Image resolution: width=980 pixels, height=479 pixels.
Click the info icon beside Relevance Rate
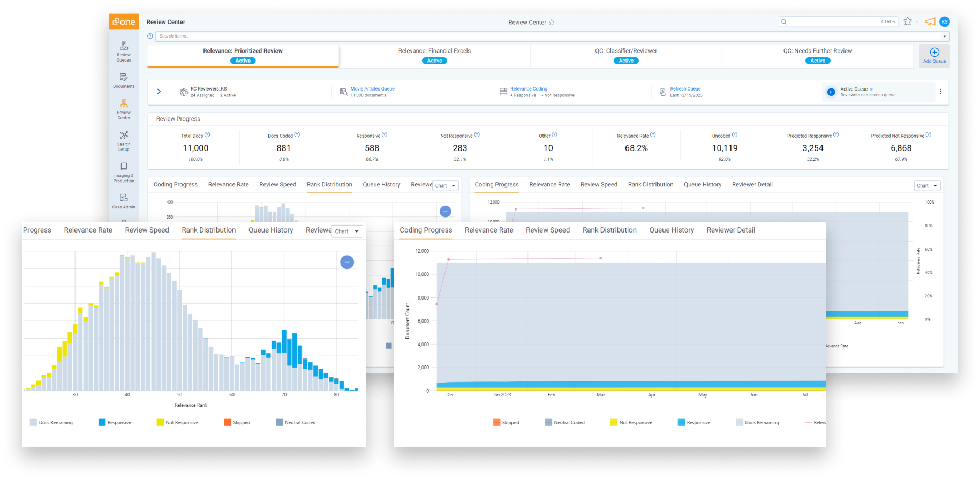[x=653, y=134]
